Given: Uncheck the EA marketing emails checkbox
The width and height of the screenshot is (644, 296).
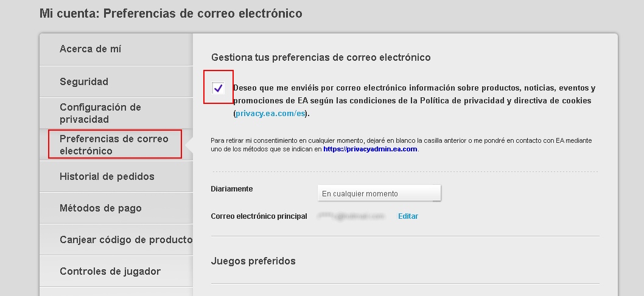Looking at the screenshot, I should pyautogui.click(x=219, y=88).
